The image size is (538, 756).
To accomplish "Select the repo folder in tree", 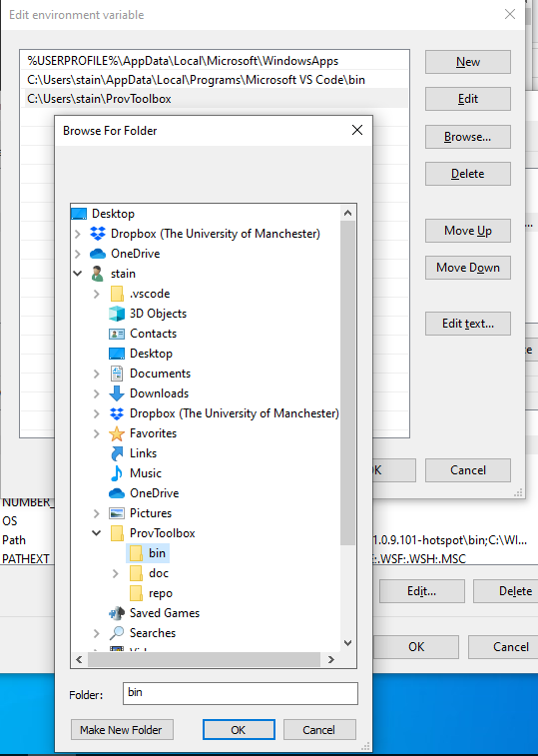I will tap(151, 593).
